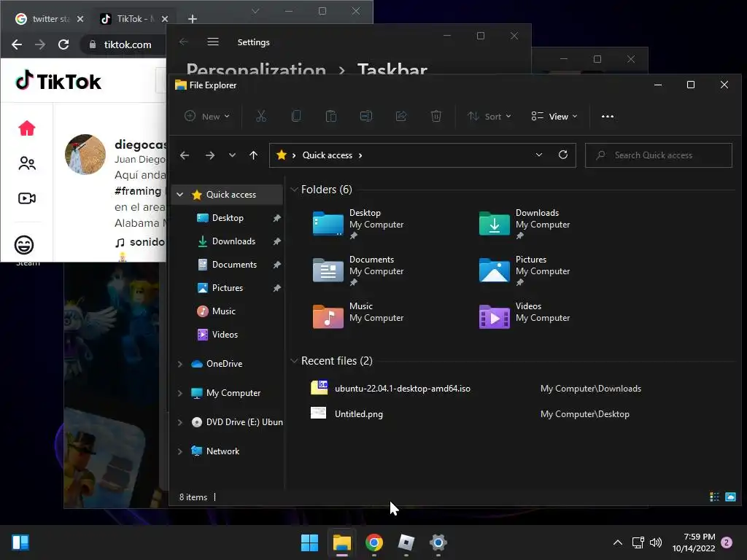The image size is (747, 560).
Task: Switch to the twitter Chrome tab
Action: [x=50, y=18]
